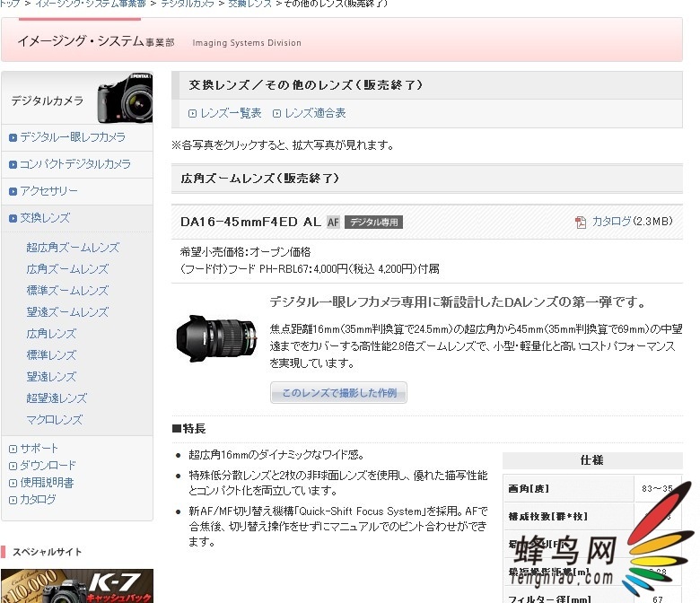The image size is (700, 603).
Task: Click 希望小売価格:オープン価格 text
Action: (246, 252)
